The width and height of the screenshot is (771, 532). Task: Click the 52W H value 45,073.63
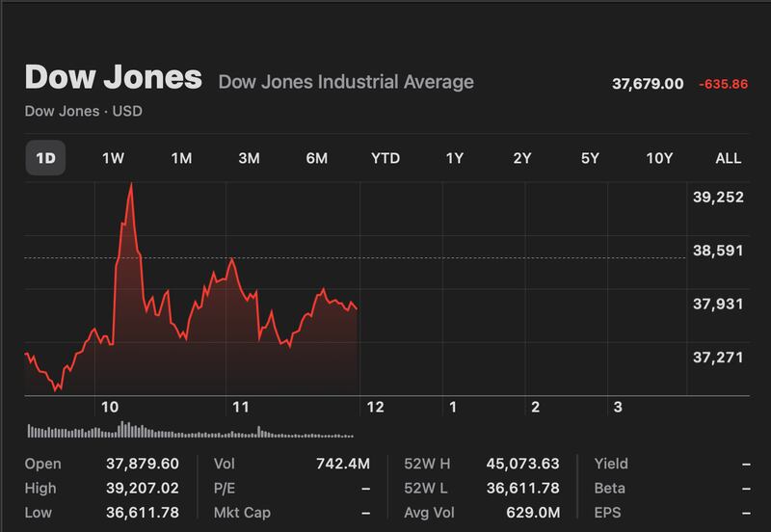pyautogui.click(x=525, y=464)
